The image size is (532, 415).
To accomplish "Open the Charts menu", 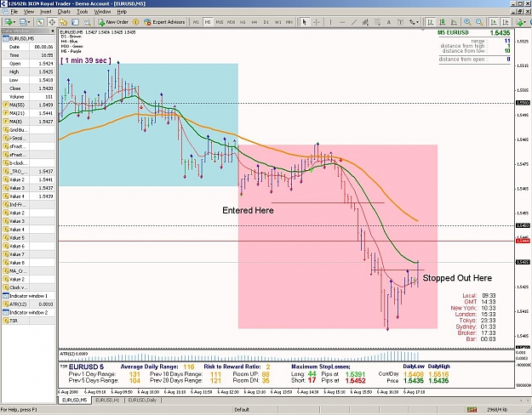I will coord(64,12).
